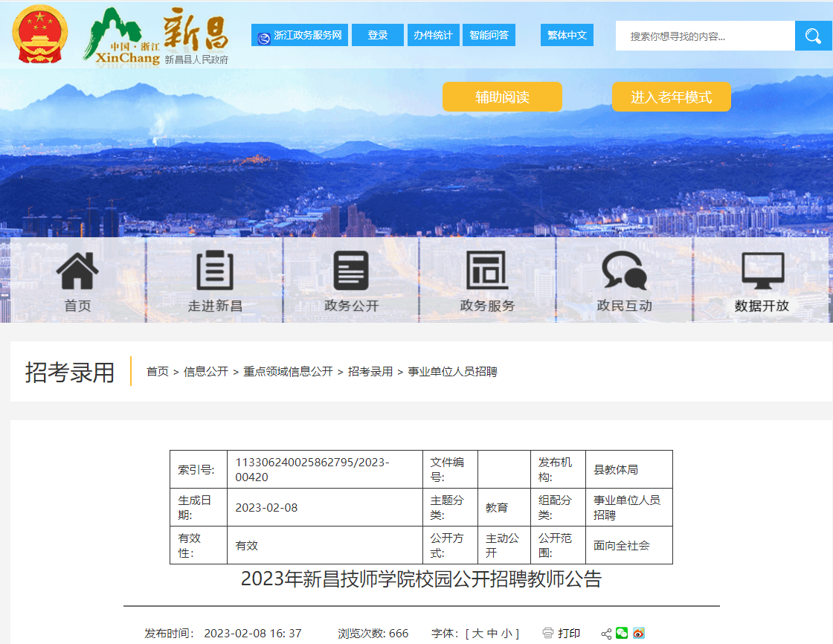
Task: Open 办件统计 statistics page
Action: click(x=433, y=35)
